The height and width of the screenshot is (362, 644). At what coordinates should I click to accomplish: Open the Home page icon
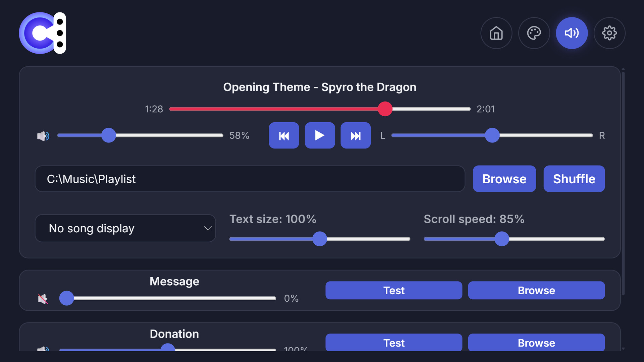click(x=496, y=33)
